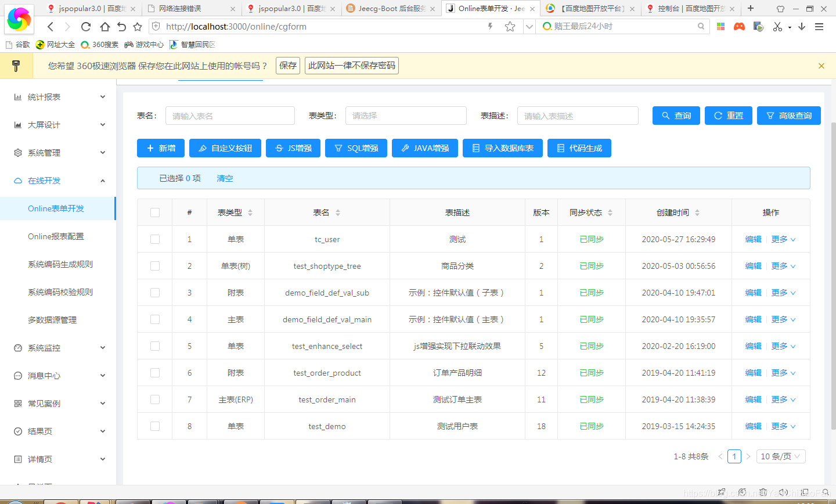
Task: Check the checkbox for row tc_user
Action: coord(154,239)
